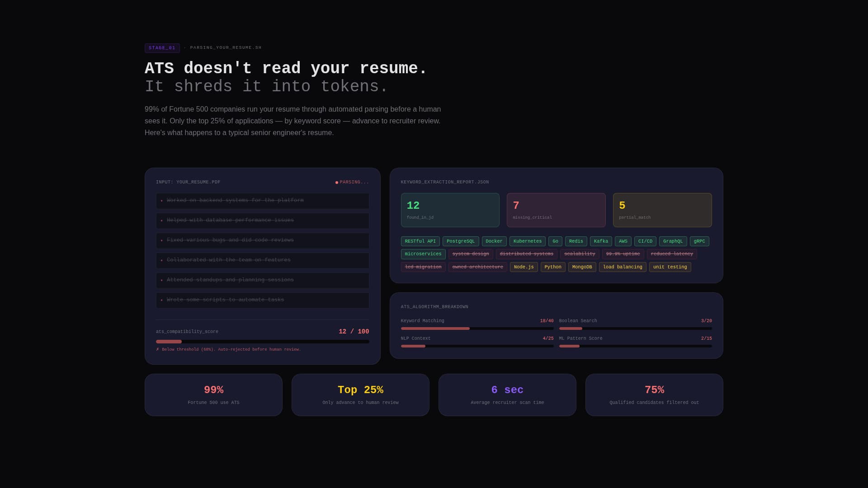The height and width of the screenshot is (488, 868).
Task: Click the struck-out owned architecture tag
Action: (x=477, y=267)
